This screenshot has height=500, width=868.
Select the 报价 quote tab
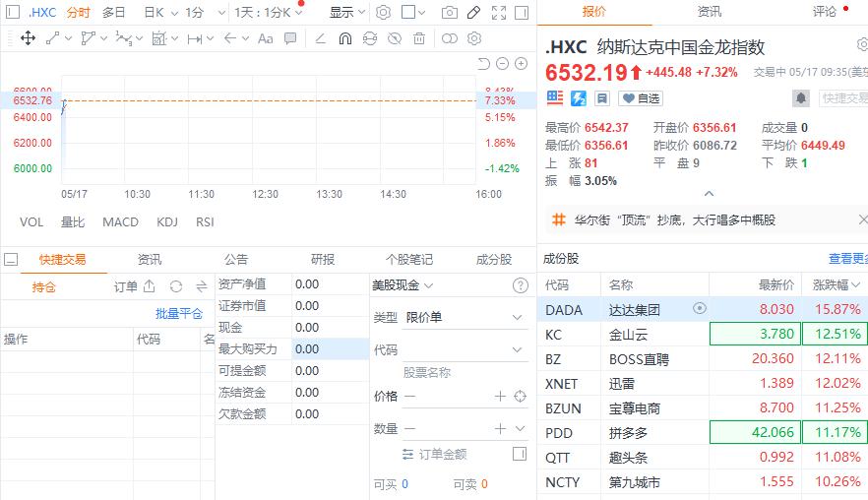tap(594, 12)
